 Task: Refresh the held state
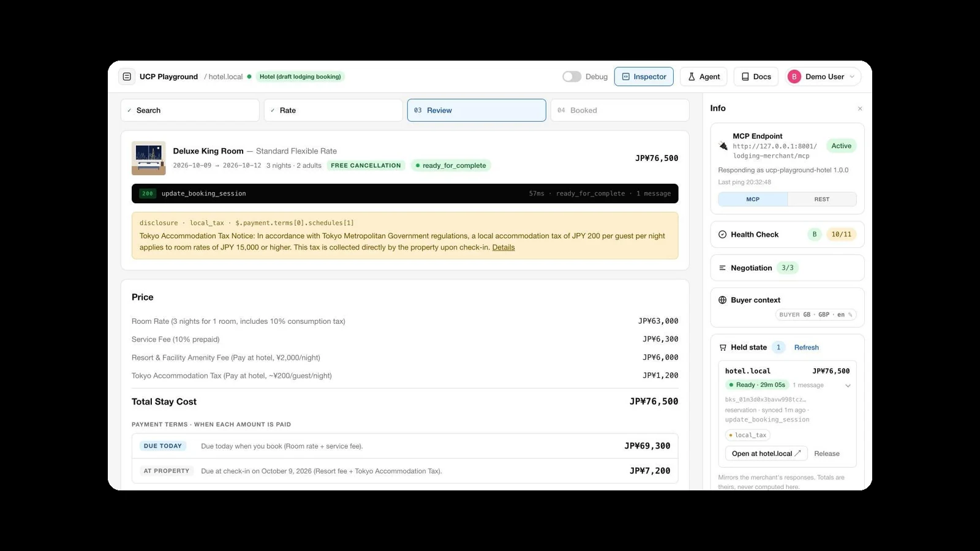click(x=806, y=347)
